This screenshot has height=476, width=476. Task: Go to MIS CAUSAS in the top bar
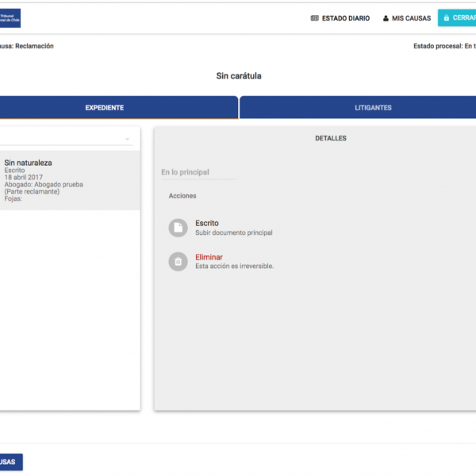point(409,18)
